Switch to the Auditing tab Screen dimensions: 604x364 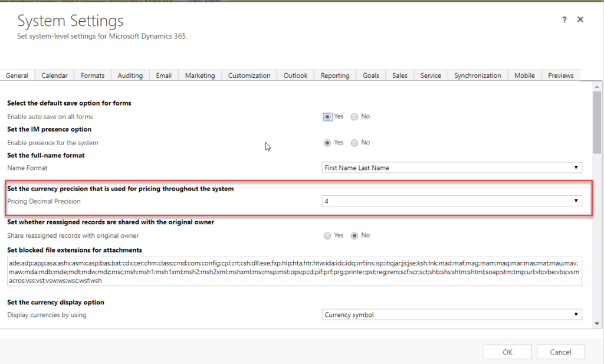(130, 76)
